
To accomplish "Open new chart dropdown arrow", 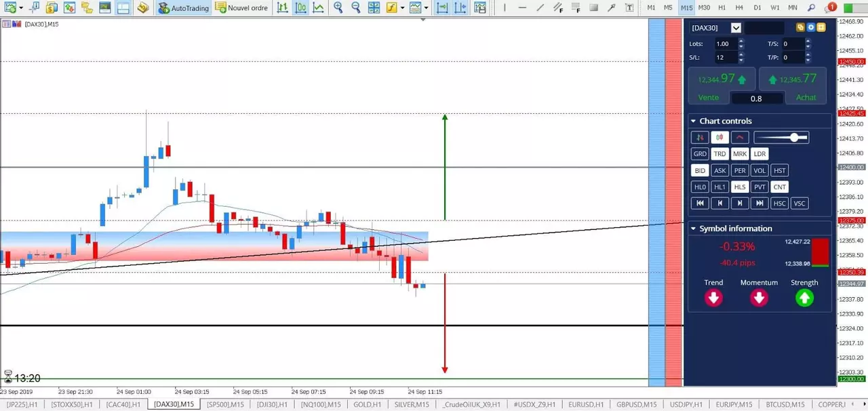I will (22, 8).
